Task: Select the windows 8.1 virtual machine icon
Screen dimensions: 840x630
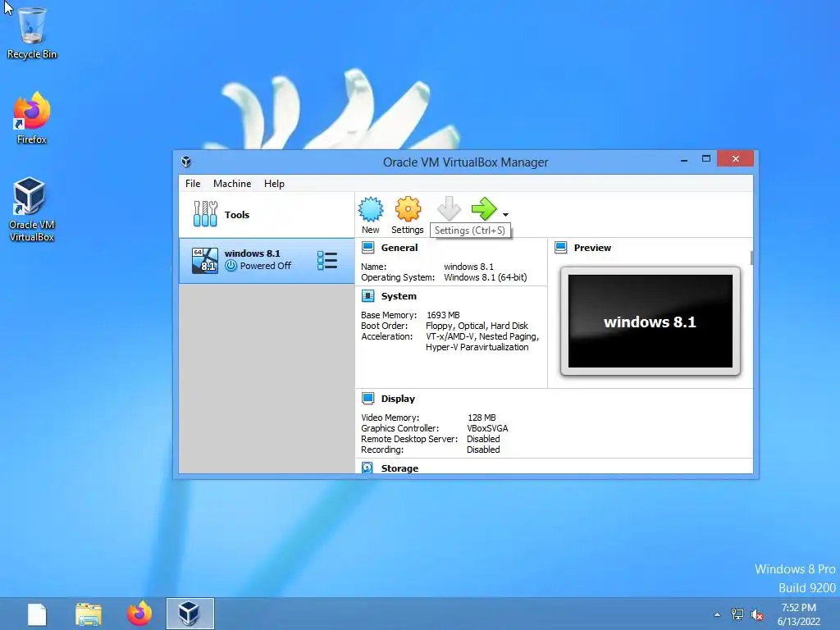Action: (205, 260)
